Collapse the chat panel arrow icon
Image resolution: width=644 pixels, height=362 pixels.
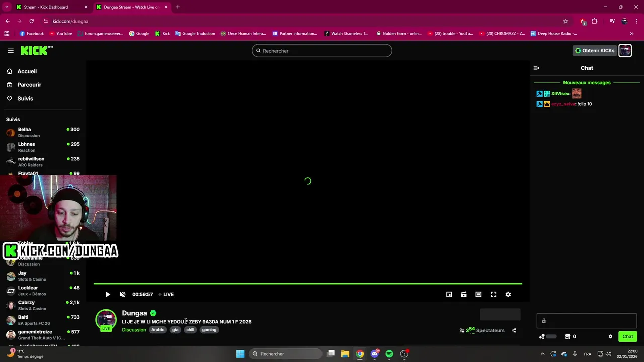[536, 68]
